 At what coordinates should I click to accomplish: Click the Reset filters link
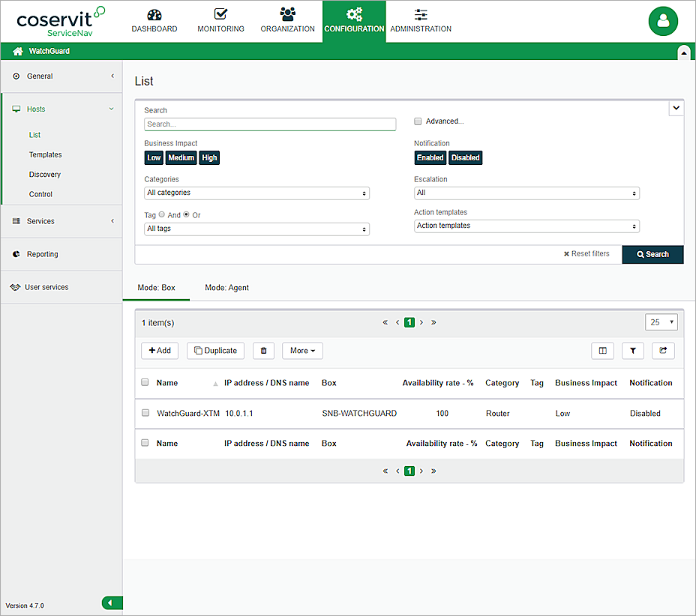pyautogui.click(x=586, y=254)
